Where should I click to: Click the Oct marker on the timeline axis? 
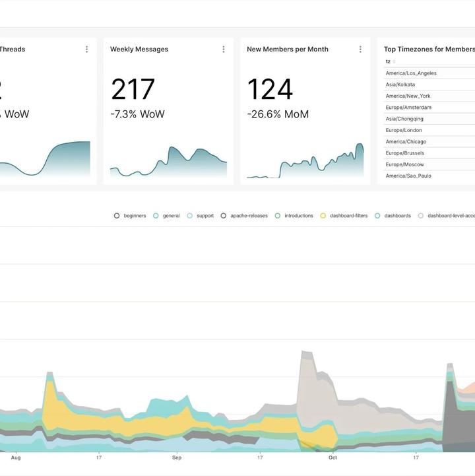[x=332, y=458]
